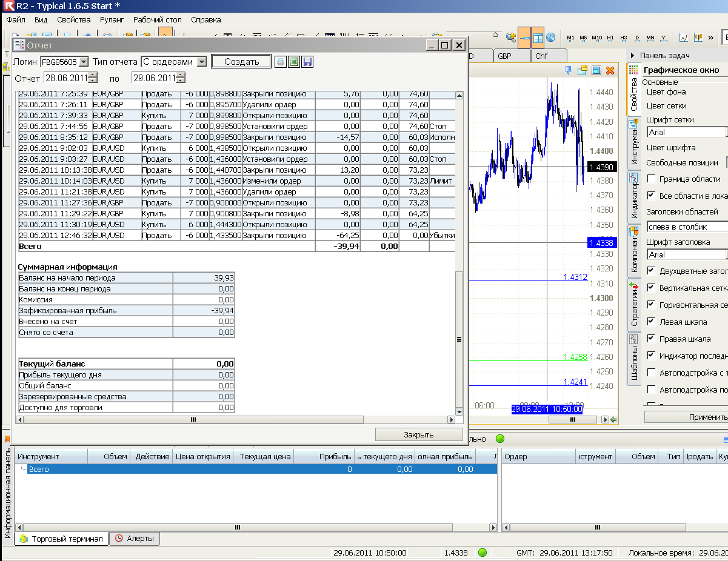Toggle the 'Правая шкала' checkbox

652,339
